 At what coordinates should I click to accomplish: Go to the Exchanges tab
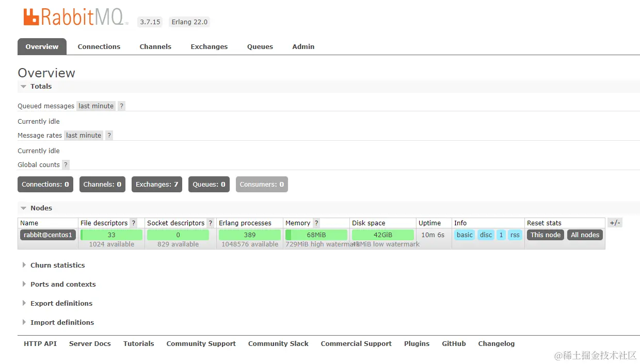click(x=209, y=46)
